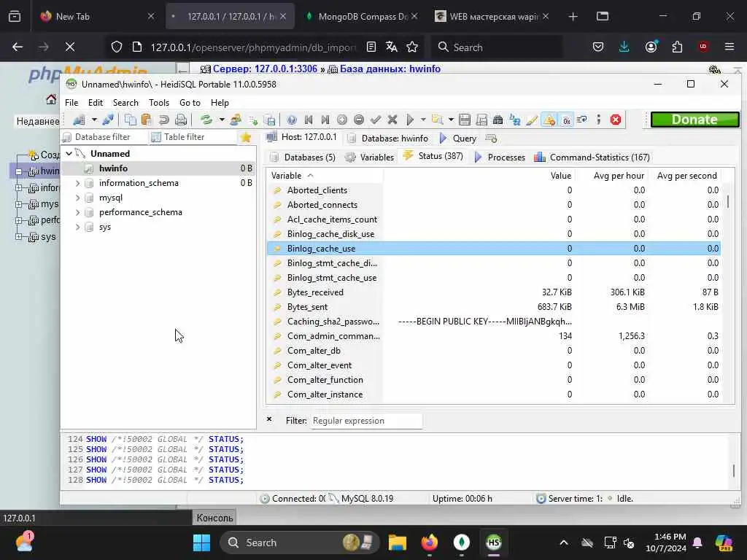Viewport: 747px width, 560px height.
Task: Click the Save floppy disk icon
Action: (x=465, y=120)
